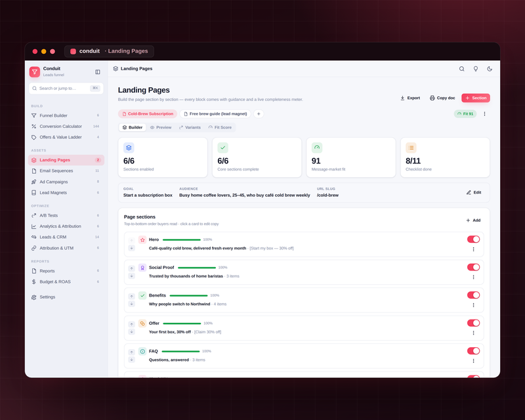
Task: Click the Offer section tag icon
Action: pyautogui.click(x=142, y=324)
